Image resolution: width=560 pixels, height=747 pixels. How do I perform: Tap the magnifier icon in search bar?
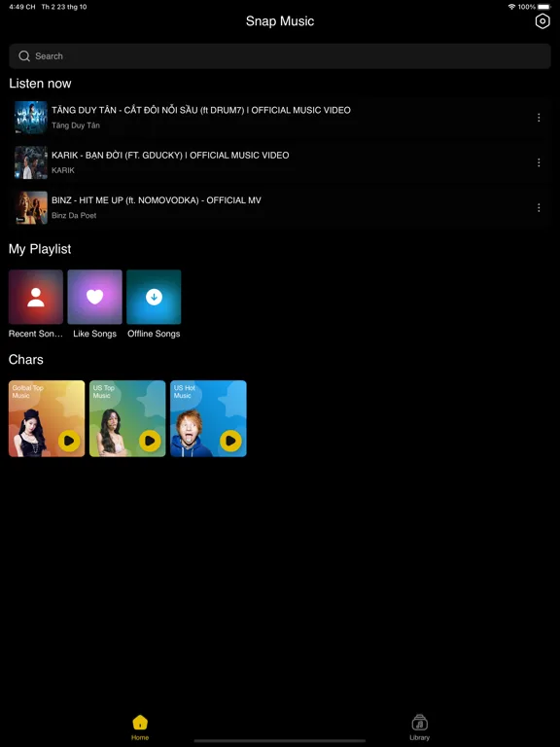pyautogui.click(x=24, y=56)
